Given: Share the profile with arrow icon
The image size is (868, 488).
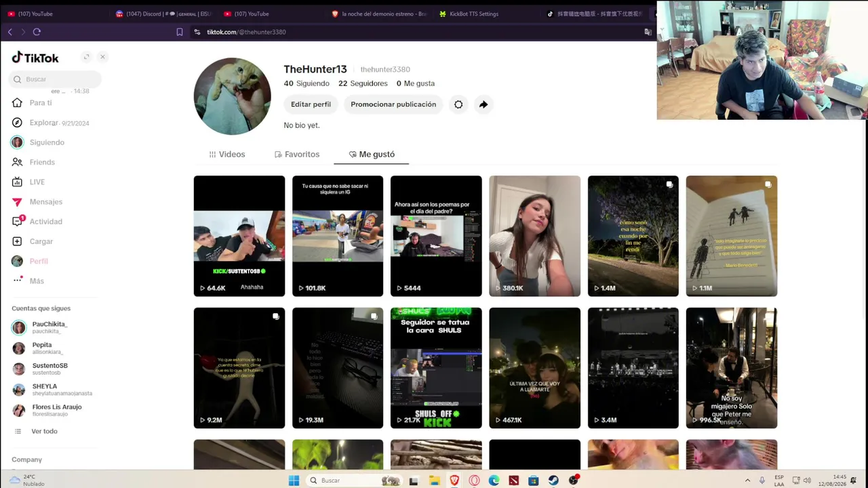Looking at the screenshot, I should [x=483, y=104].
